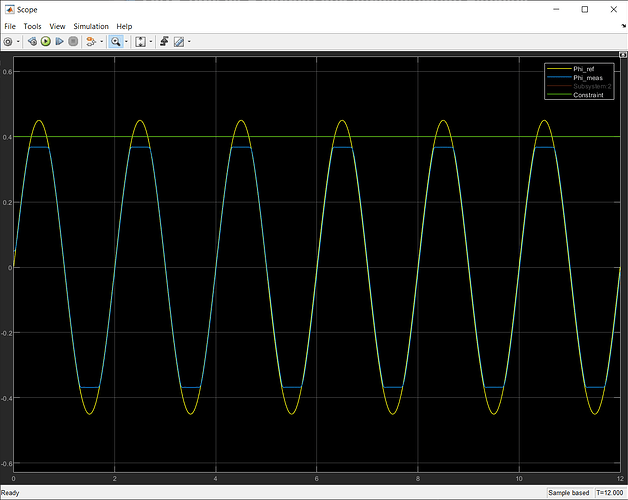Toggle Phi_meas signal visibility in legend
The image size is (628, 500).
(x=587, y=78)
